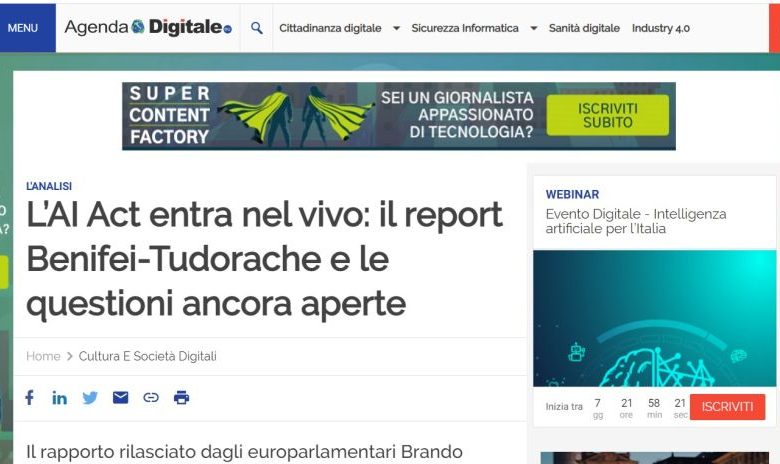
Task: Open Home breadcrumb link
Action: 43,356
